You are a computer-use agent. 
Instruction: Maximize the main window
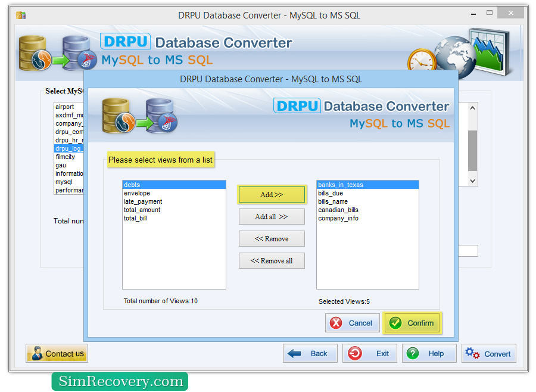490,13
